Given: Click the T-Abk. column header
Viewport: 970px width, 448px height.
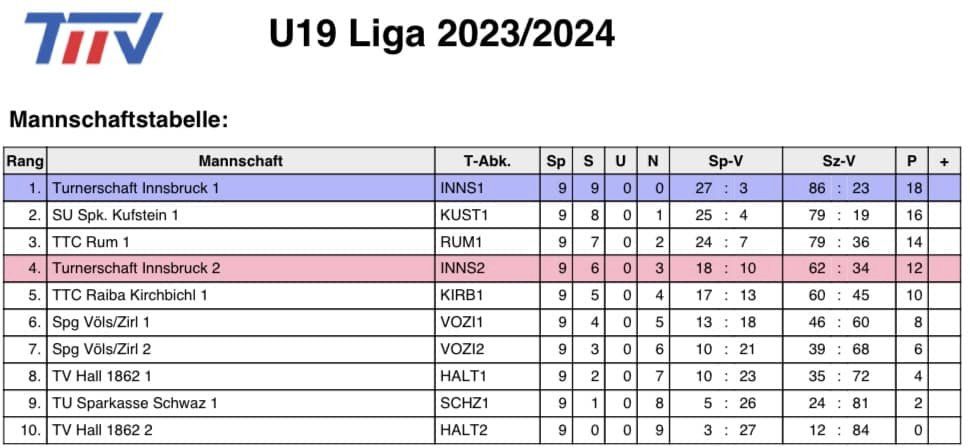Looking at the screenshot, I should [x=487, y=162].
